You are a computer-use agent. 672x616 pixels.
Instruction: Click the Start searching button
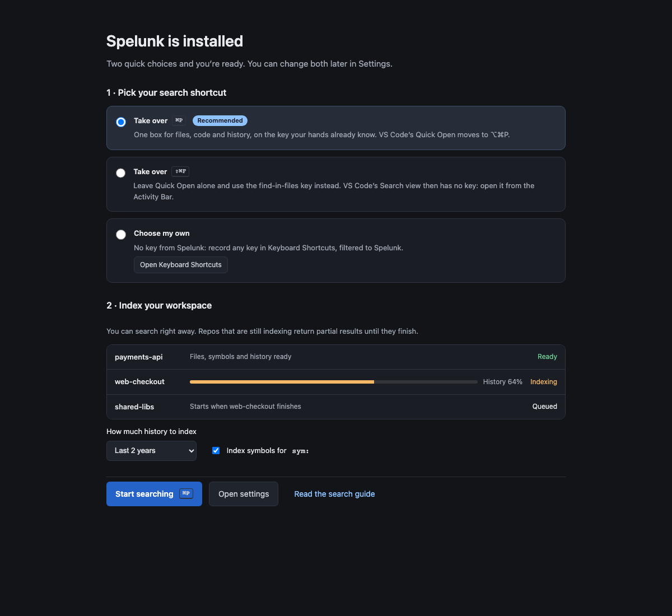[154, 494]
